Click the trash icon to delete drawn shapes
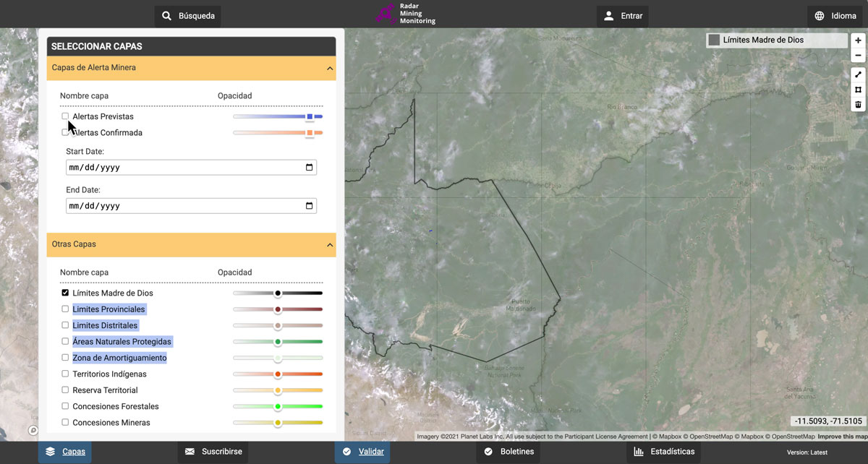This screenshot has width=868, height=464. [858, 105]
